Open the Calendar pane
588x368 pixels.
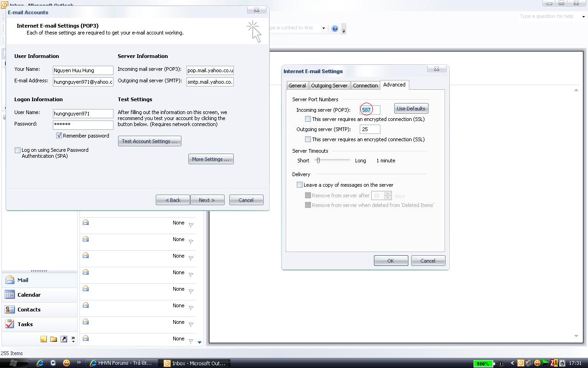click(x=28, y=295)
